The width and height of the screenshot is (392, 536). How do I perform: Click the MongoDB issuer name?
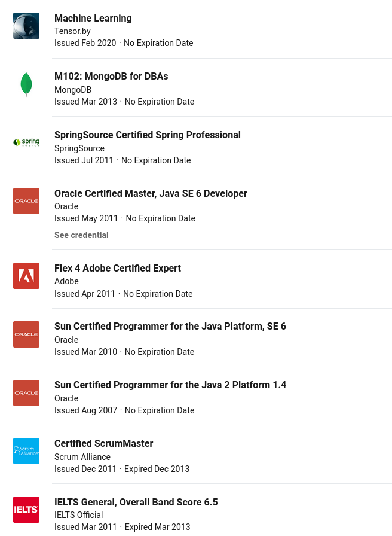73,90
